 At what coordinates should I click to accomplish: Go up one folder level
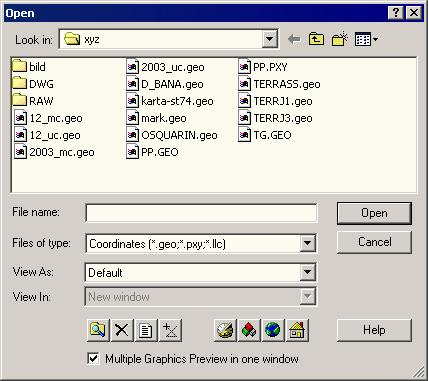click(316, 39)
